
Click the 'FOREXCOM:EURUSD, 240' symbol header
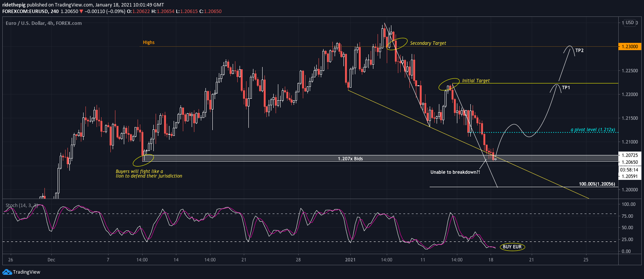click(x=31, y=11)
